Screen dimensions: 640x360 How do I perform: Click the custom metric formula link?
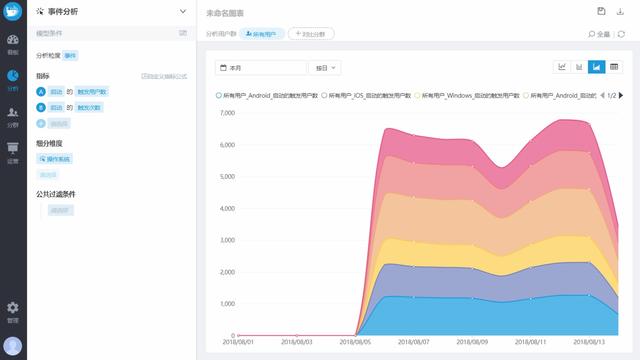pyautogui.click(x=164, y=76)
